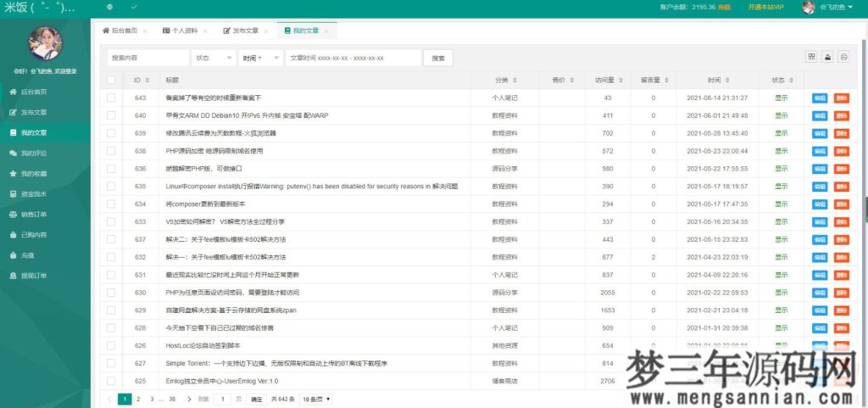Click the 文章时间 date range field
Viewport: 868px width, 408px height.
[x=353, y=58]
